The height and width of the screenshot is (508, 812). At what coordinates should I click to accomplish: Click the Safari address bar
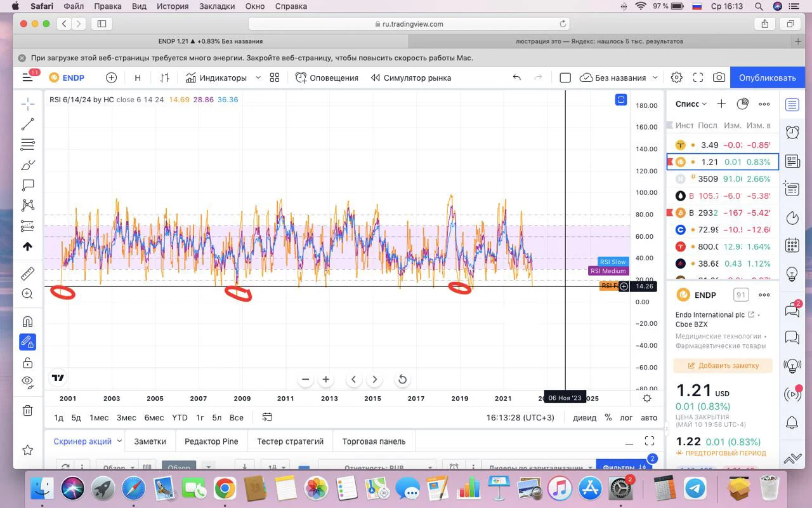point(409,23)
